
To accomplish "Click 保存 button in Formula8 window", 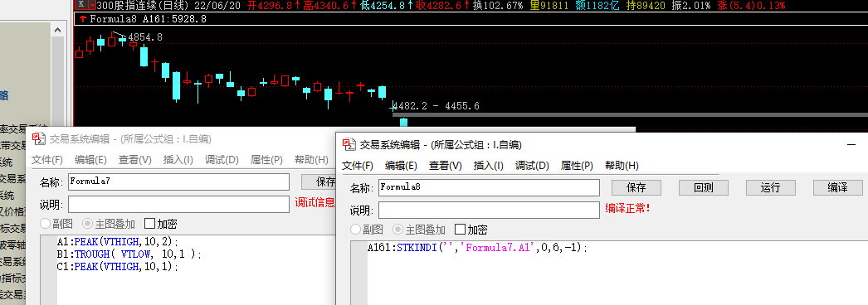I will (x=636, y=188).
